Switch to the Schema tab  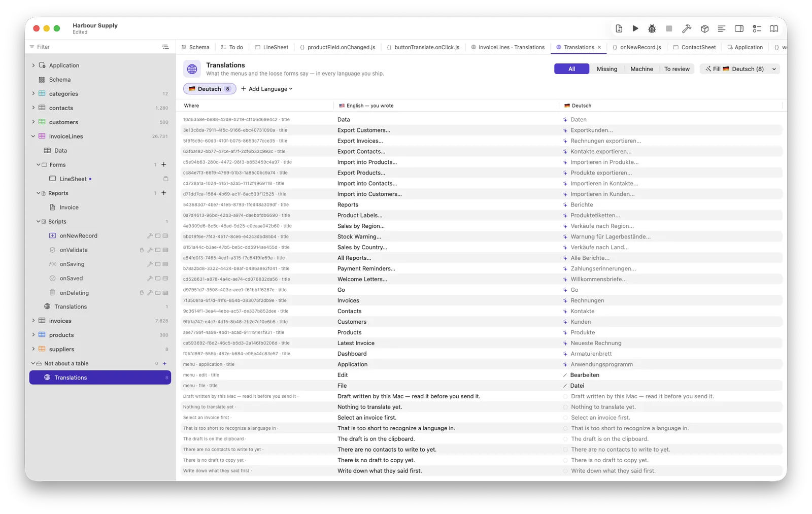(195, 47)
